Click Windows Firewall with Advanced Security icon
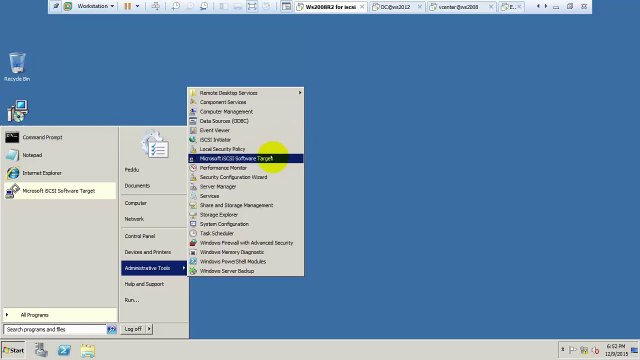The height and width of the screenshot is (360, 640). [x=193, y=243]
